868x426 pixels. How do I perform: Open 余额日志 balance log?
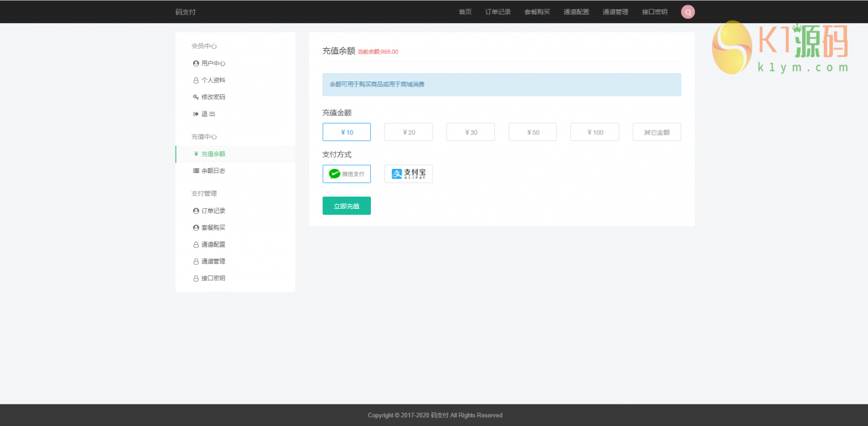pos(208,170)
